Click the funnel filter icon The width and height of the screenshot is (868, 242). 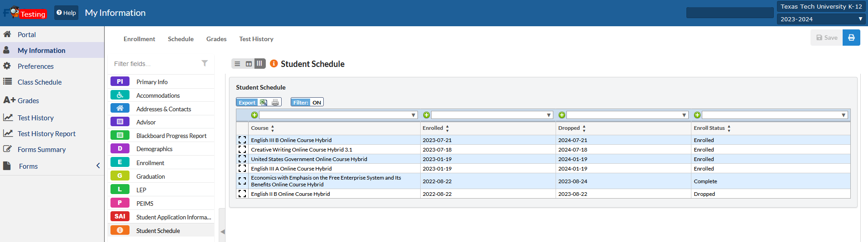[205, 63]
